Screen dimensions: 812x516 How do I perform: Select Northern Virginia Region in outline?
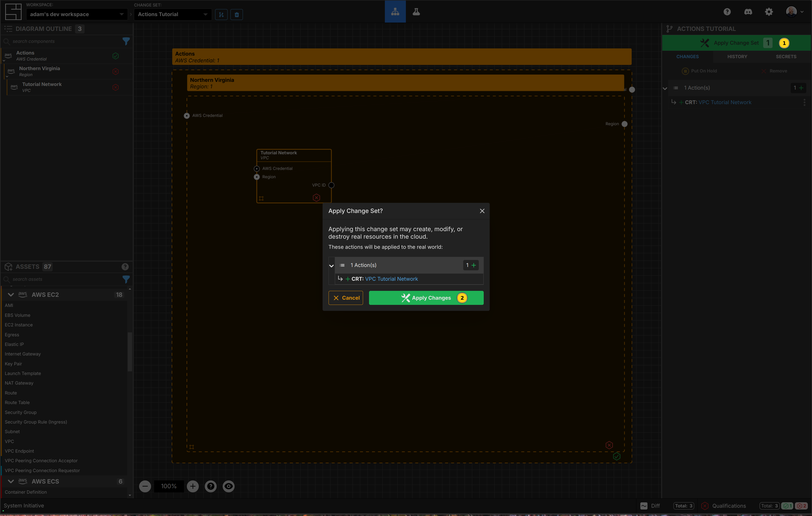pos(68,71)
